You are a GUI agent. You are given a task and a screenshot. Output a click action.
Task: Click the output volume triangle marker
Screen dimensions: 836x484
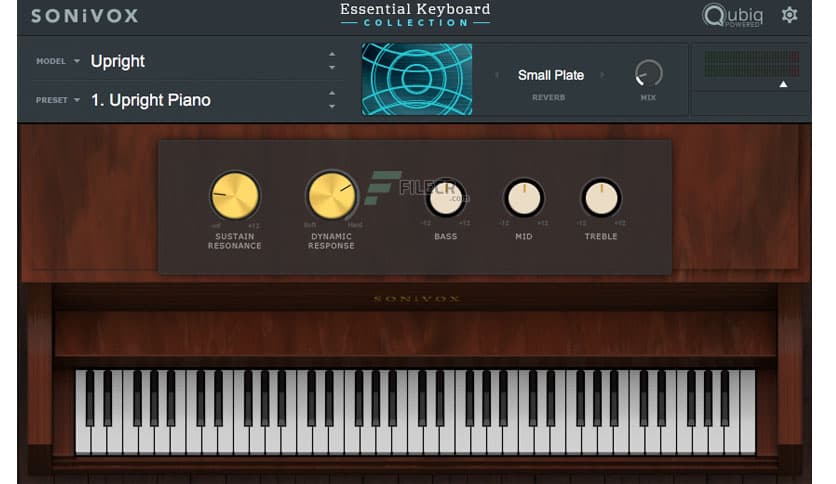pyautogui.click(x=783, y=84)
